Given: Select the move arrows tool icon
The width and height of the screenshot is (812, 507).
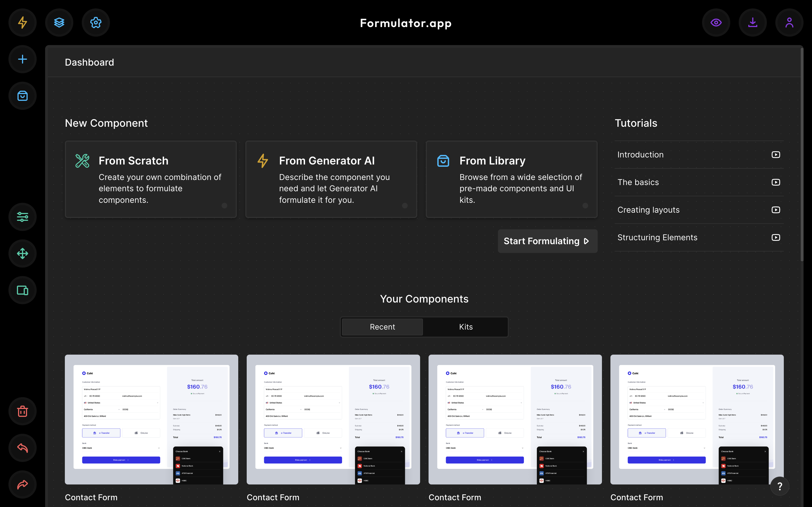Looking at the screenshot, I should 23,253.
